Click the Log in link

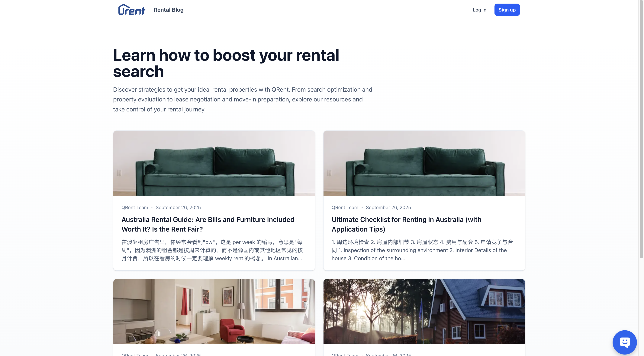[x=479, y=10]
